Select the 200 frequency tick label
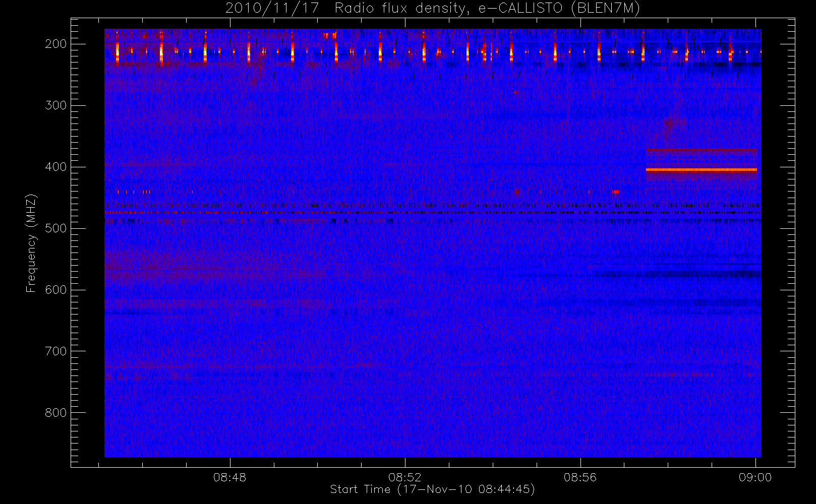 point(56,44)
